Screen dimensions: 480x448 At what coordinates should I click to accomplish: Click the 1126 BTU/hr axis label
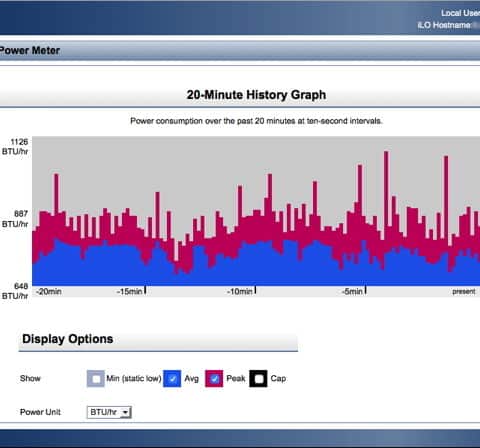(x=15, y=147)
